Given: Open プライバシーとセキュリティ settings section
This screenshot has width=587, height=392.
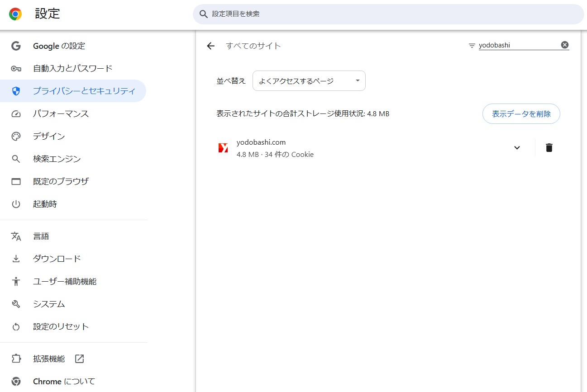Looking at the screenshot, I should pyautogui.click(x=84, y=91).
